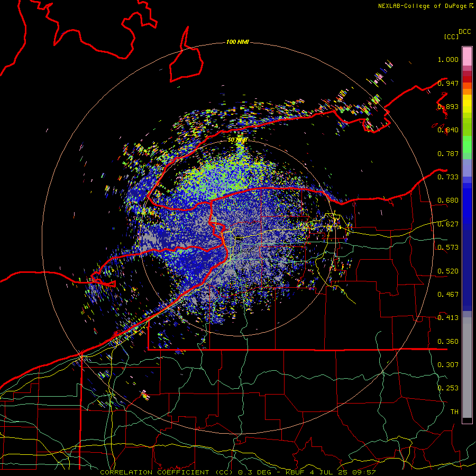This screenshot has height=476, width=476.
Task: Click the 0.733 scale value
Action: pyautogui.click(x=448, y=177)
